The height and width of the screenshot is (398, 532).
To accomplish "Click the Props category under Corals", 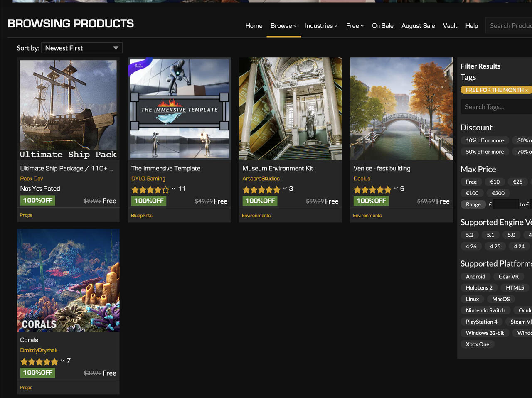I will pyautogui.click(x=26, y=388).
